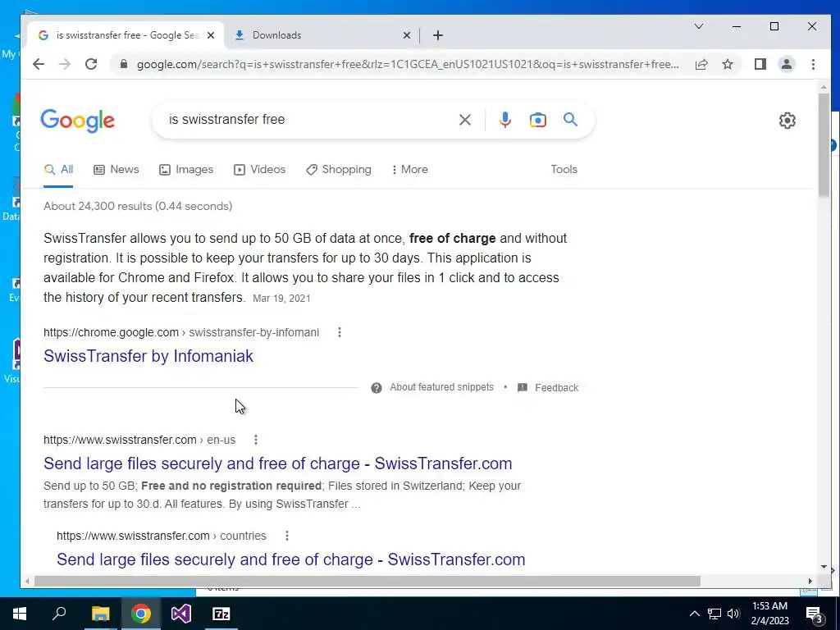Bookmark this page with the star icon
The width and height of the screenshot is (840, 630).
pyautogui.click(x=727, y=64)
